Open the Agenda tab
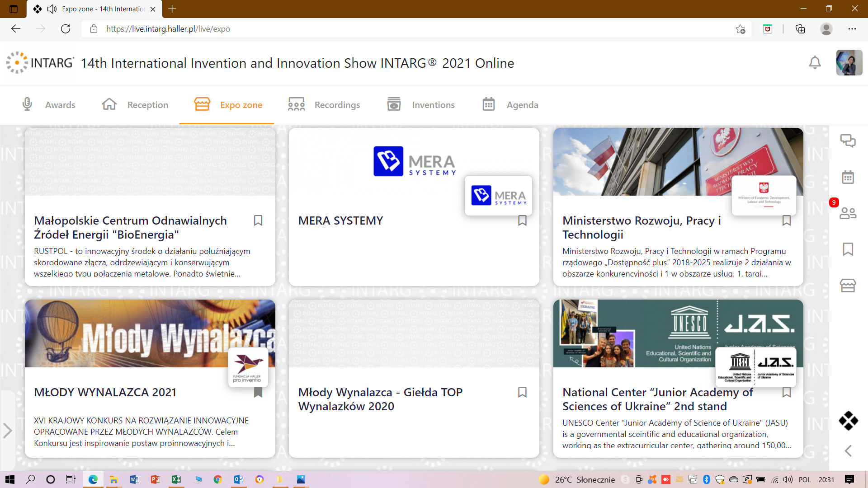 (x=510, y=105)
